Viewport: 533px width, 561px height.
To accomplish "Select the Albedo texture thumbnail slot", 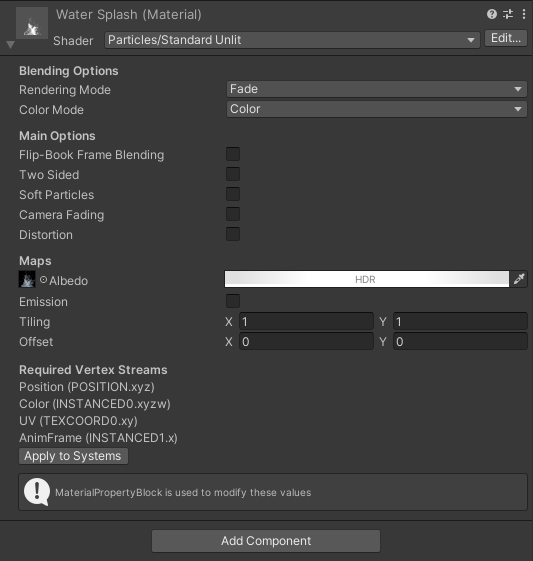I will [27, 279].
